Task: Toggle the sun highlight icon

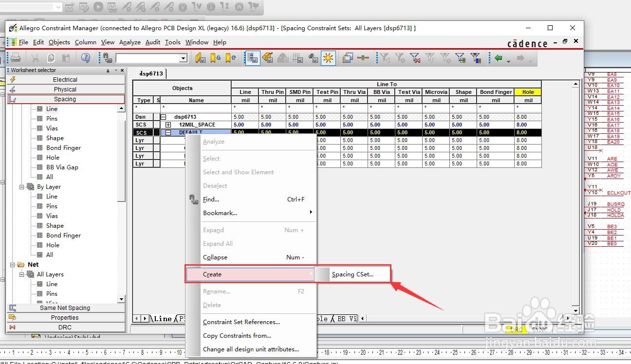Action: pyautogui.click(x=328, y=58)
